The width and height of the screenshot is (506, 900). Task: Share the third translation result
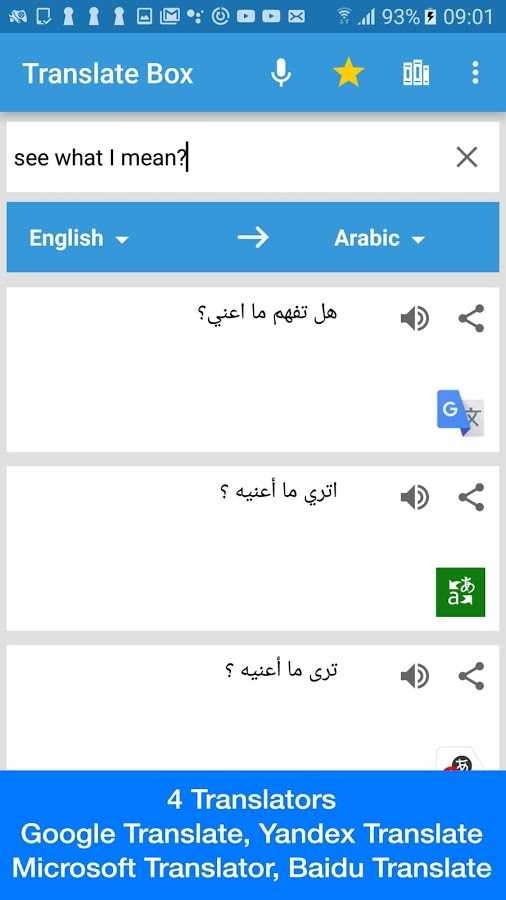pos(472,676)
